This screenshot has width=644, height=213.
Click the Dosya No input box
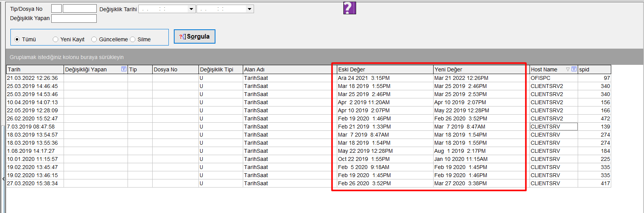(x=80, y=8)
